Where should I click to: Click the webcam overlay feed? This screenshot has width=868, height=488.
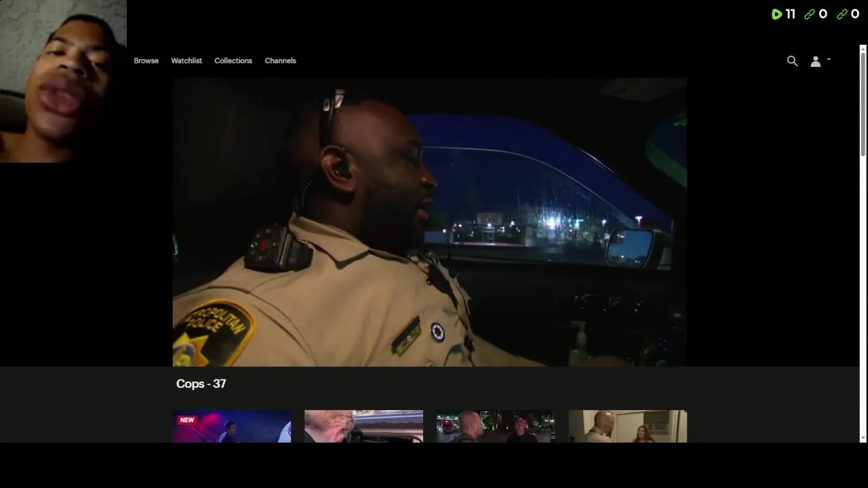63,81
